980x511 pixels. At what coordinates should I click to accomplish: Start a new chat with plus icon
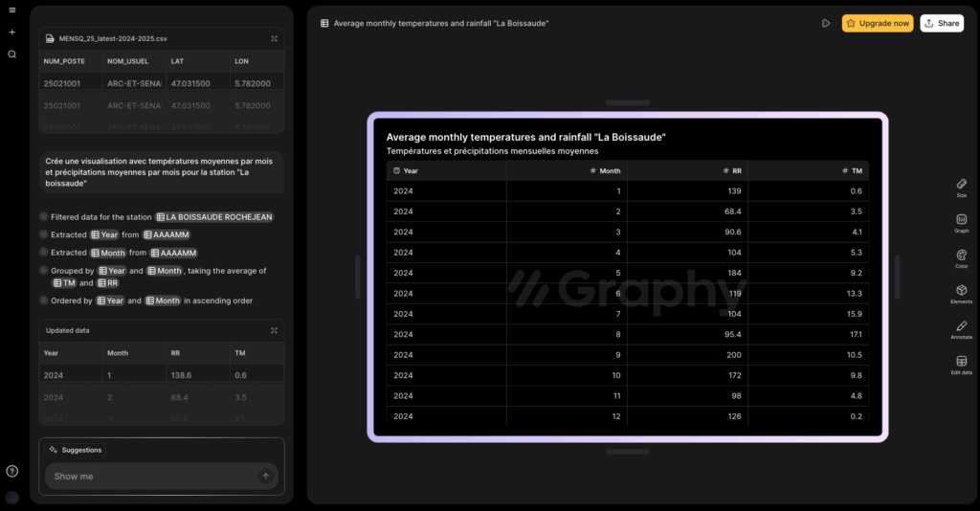11,32
